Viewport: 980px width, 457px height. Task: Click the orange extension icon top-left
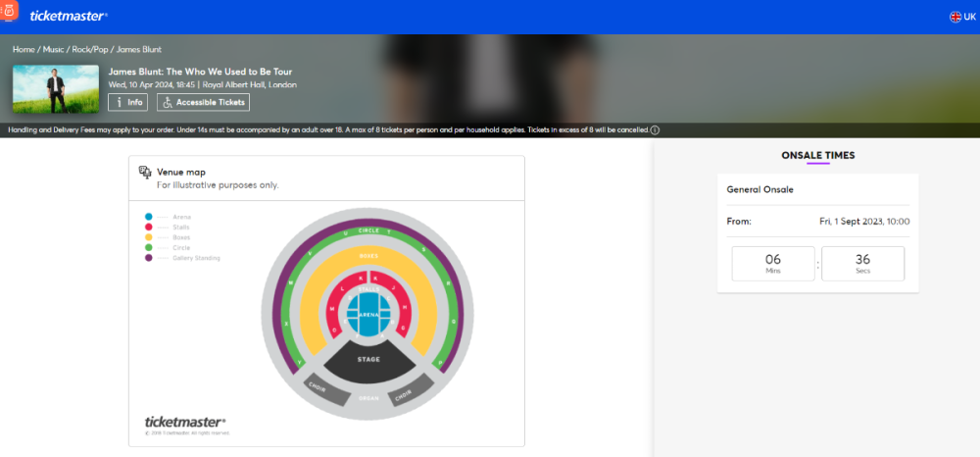point(11,12)
